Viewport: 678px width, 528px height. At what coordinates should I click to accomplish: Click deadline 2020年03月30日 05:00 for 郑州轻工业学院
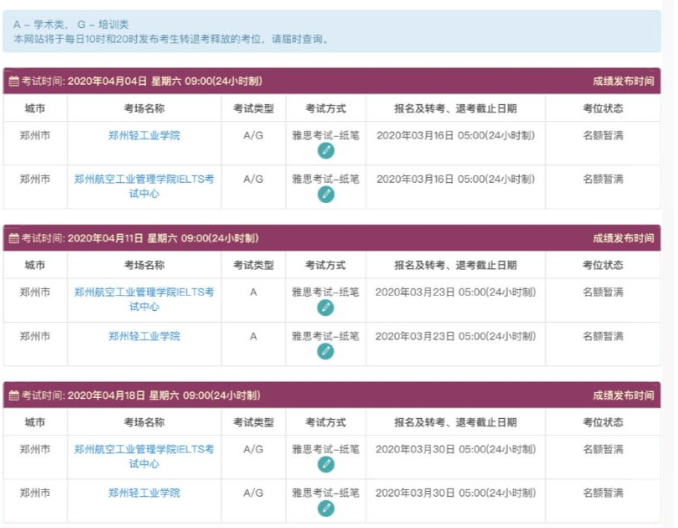click(x=456, y=493)
